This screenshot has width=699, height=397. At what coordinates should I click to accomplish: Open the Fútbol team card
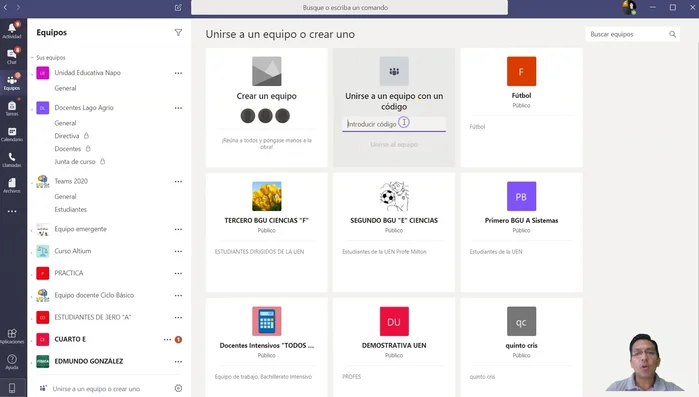pyautogui.click(x=522, y=107)
